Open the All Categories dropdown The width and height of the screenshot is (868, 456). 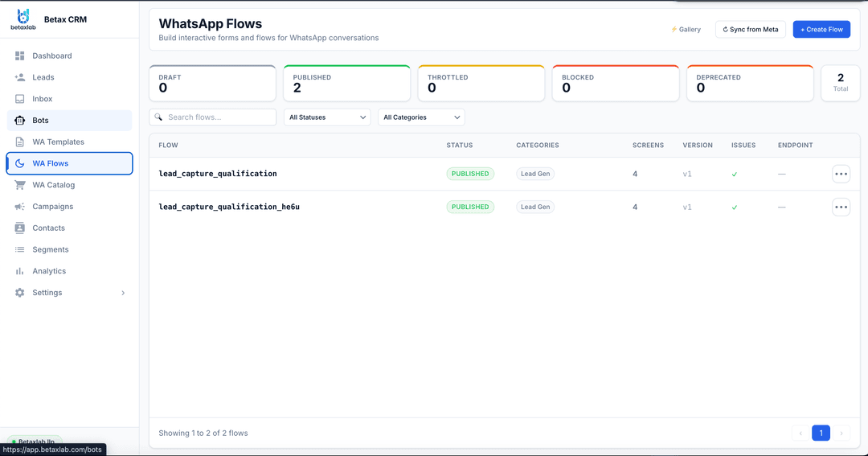point(421,117)
